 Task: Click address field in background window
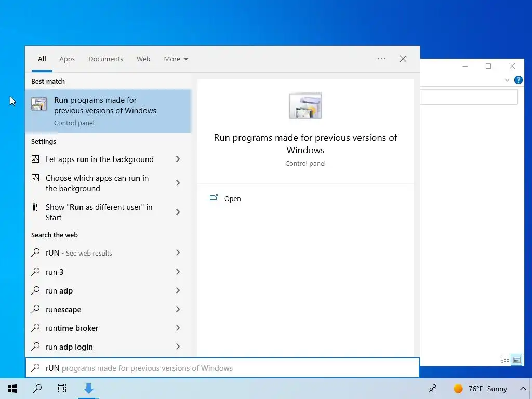[469, 97]
